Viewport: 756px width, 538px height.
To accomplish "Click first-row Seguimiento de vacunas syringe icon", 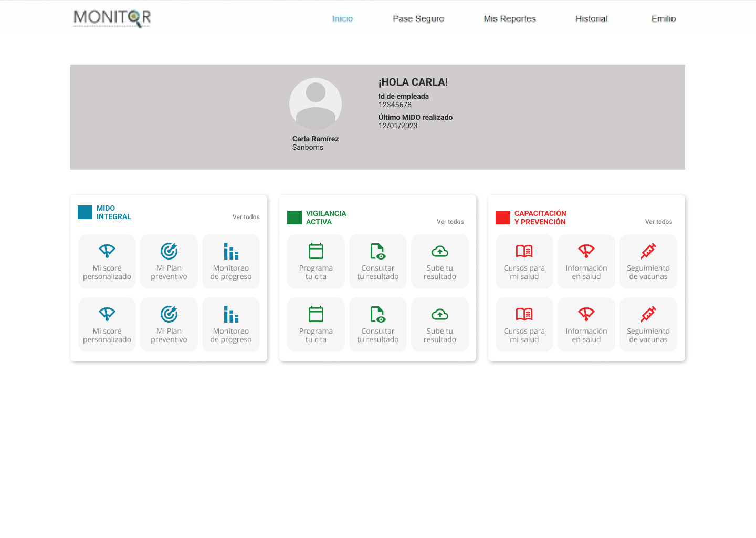I will (648, 251).
